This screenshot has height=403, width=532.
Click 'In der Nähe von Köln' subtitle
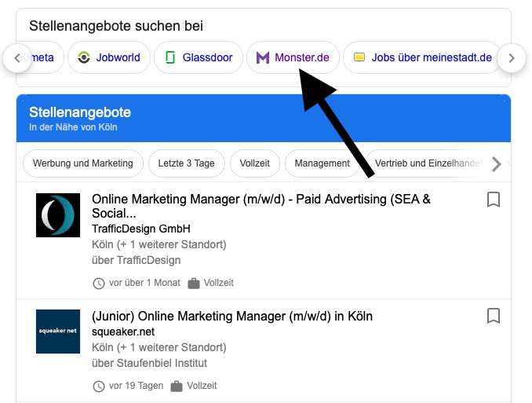73,127
